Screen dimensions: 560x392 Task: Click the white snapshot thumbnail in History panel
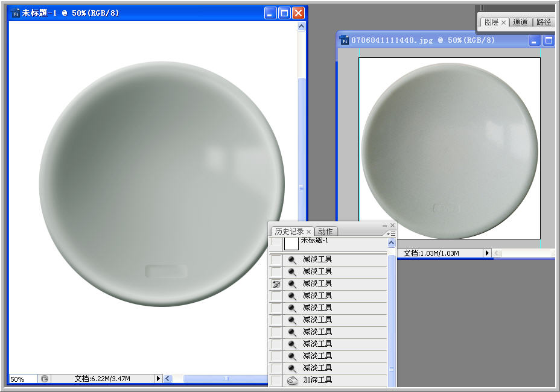(x=291, y=244)
